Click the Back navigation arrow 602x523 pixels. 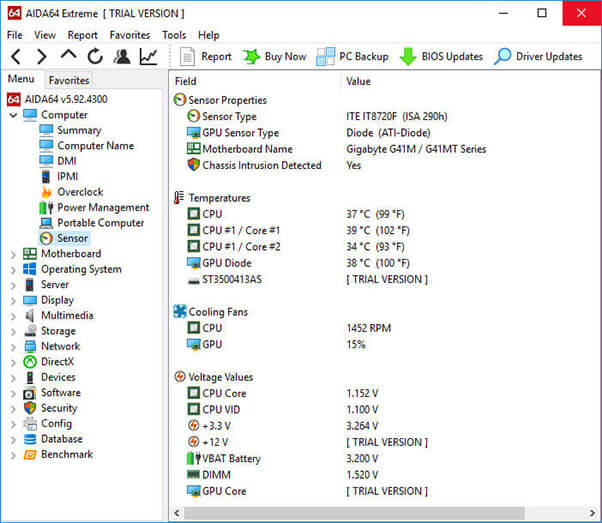(16, 56)
